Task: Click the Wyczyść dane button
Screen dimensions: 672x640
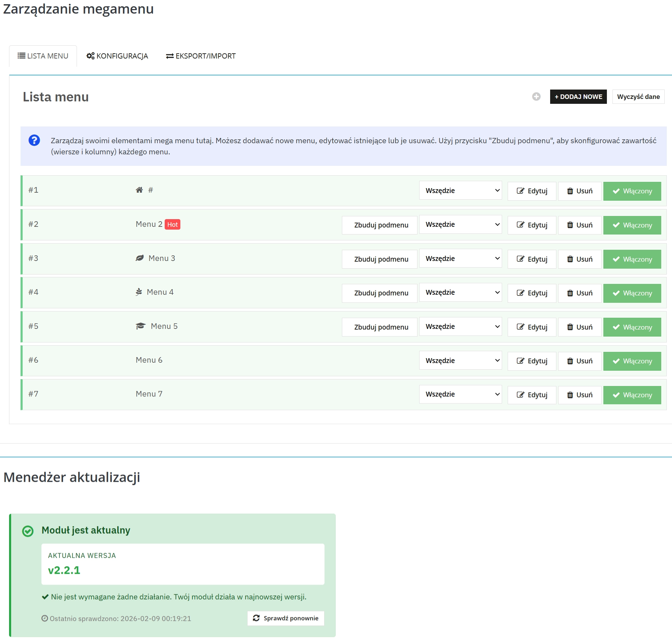Action: pyautogui.click(x=638, y=97)
